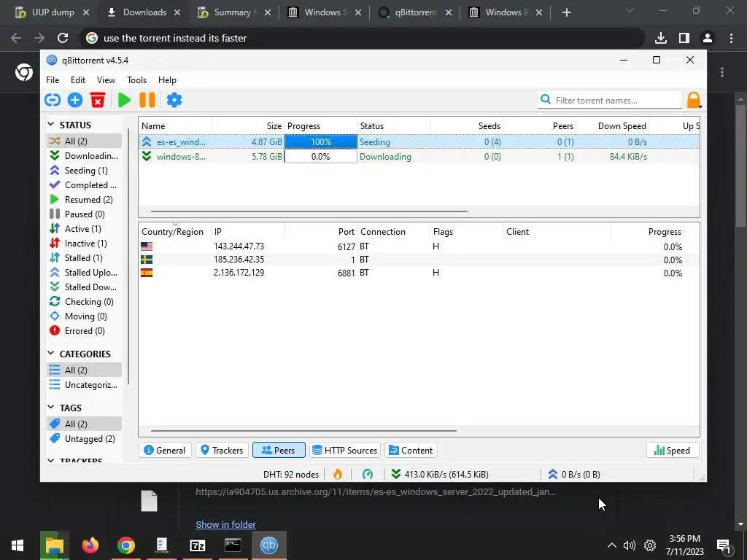Open the Speed graph tab

point(672,450)
